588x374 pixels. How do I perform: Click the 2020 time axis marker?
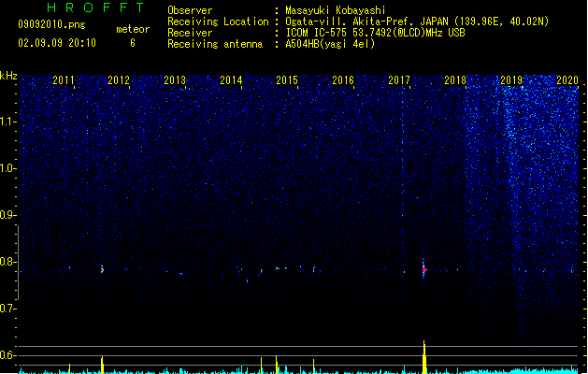(x=567, y=80)
